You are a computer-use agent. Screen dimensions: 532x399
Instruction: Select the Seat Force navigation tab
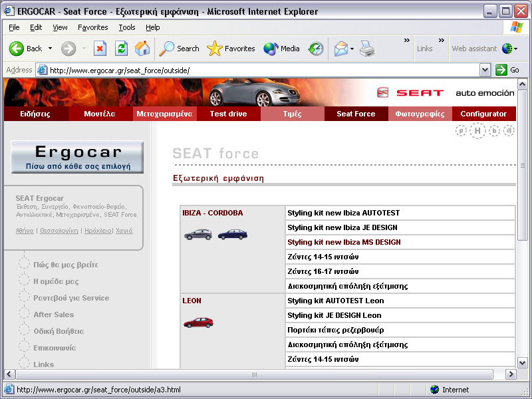356,114
